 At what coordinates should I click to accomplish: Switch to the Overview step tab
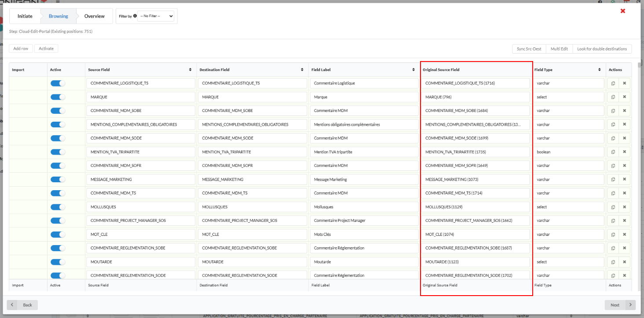click(94, 16)
